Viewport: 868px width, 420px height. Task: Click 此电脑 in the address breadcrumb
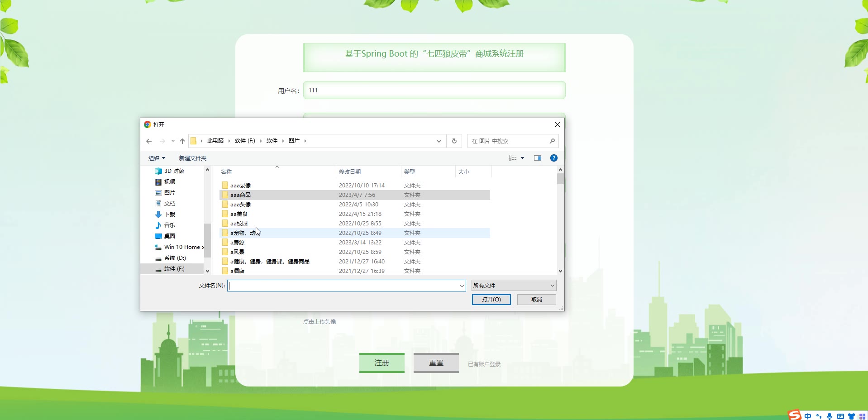pos(215,141)
